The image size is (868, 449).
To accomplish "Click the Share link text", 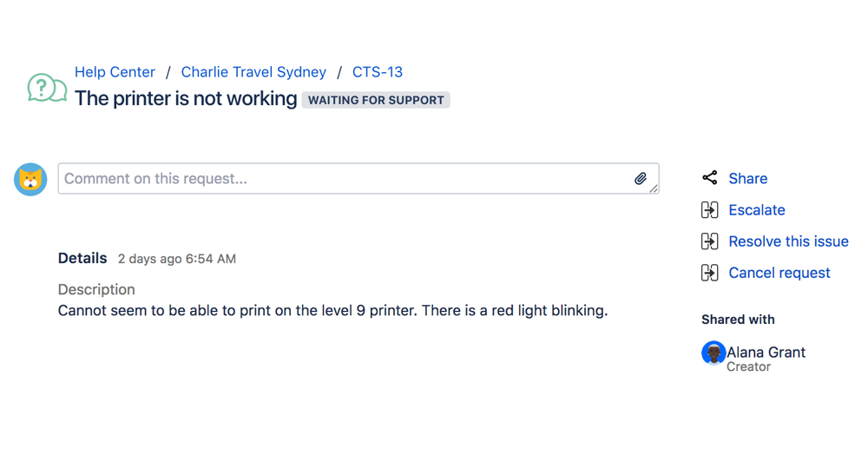I will coord(748,179).
